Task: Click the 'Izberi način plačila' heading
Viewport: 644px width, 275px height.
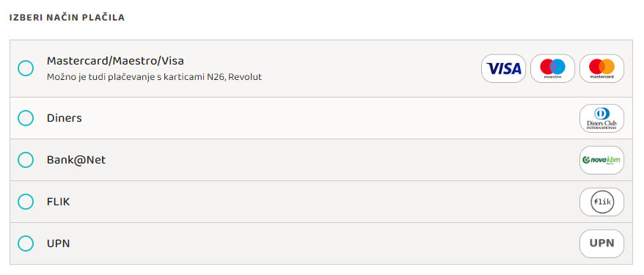Action: point(67,18)
